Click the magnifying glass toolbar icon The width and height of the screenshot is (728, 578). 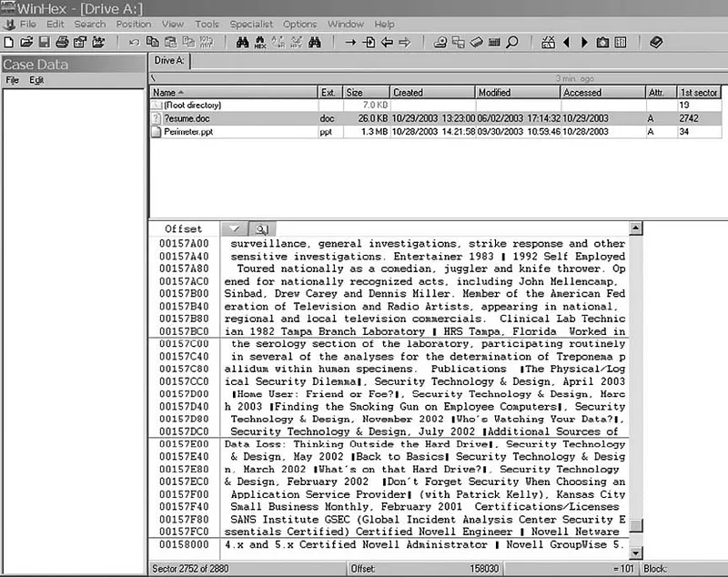(x=512, y=43)
